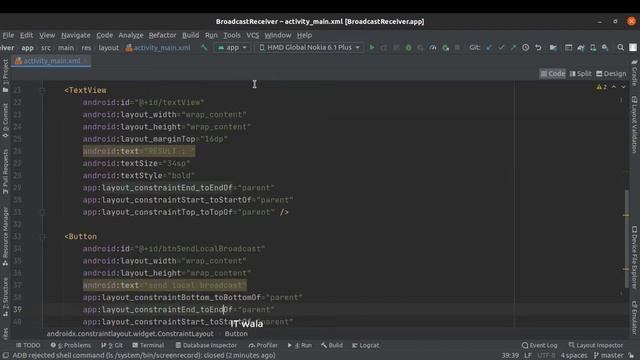Open the Project Structure folder icon

(553, 48)
